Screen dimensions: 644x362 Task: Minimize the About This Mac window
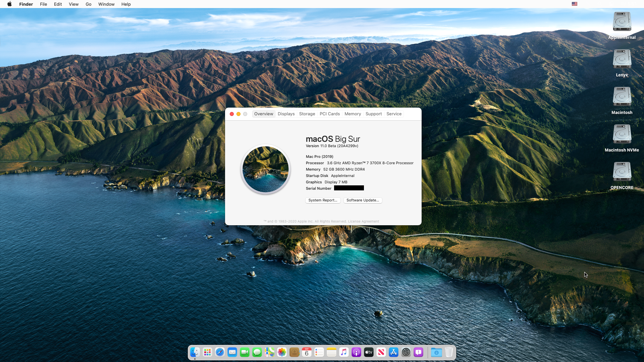[238, 114]
